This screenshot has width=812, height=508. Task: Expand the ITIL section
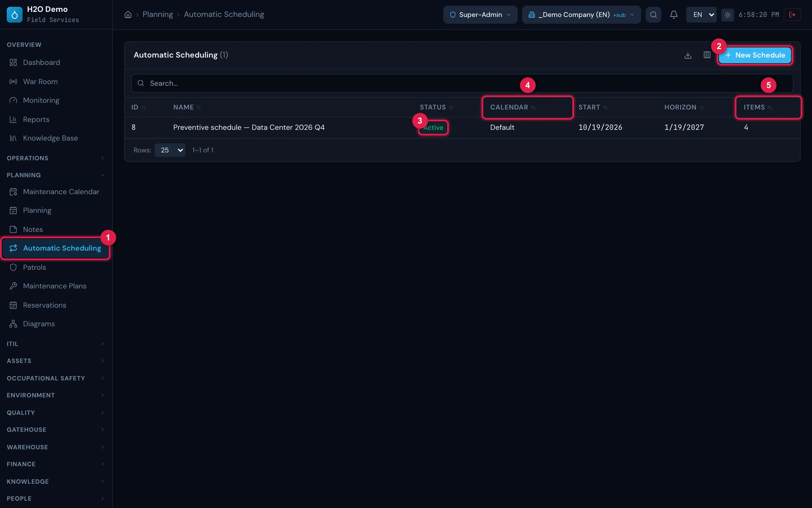tap(56, 344)
